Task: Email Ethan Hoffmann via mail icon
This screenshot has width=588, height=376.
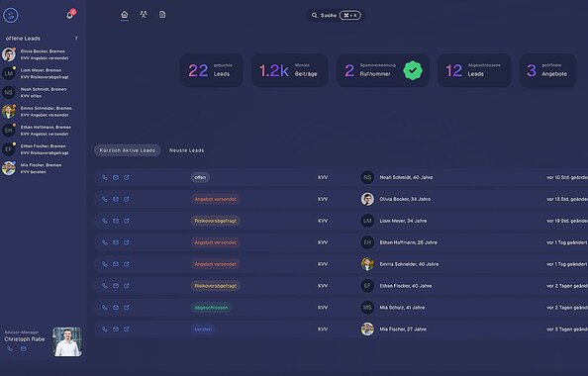Action: click(x=116, y=242)
